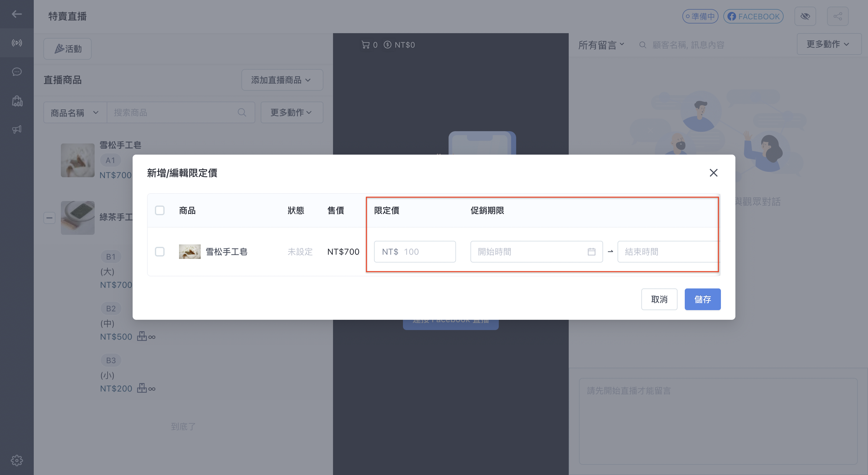Collapse the 綠茶手工皂 variants with minus toggle

click(x=49, y=218)
